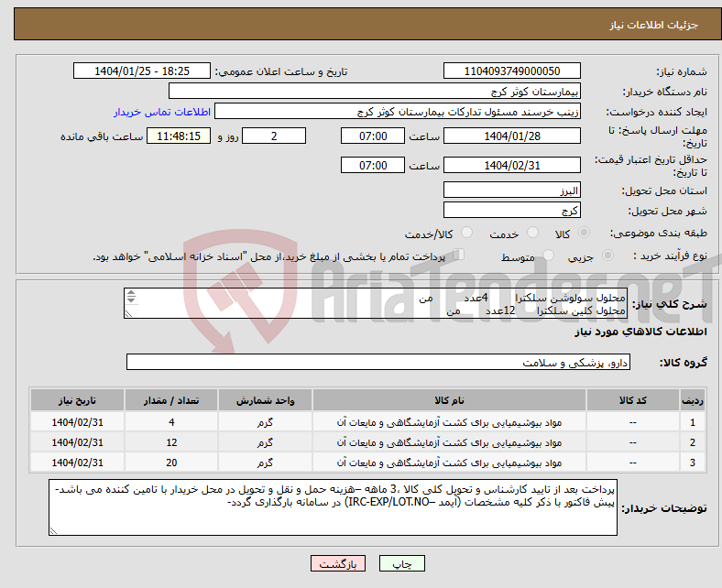This screenshot has height=588, width=722.
Task: Select the کالا radio button
Action: click(x=584, y=233)
